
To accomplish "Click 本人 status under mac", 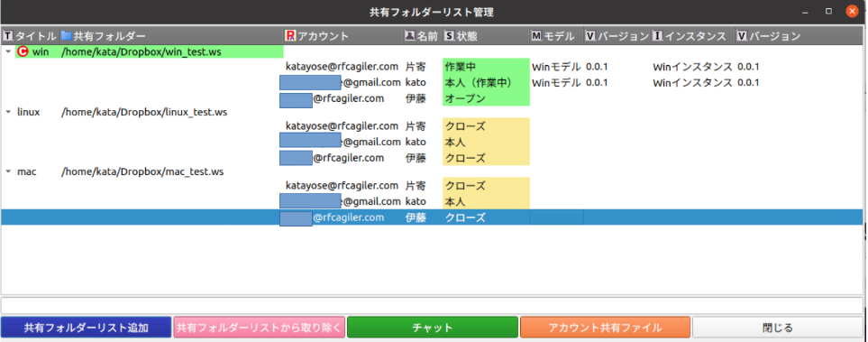I will tap(486, 201).
